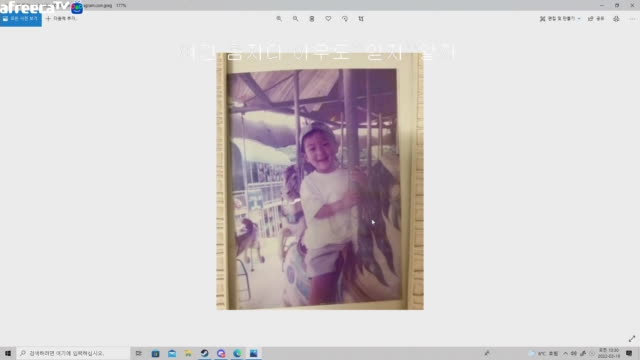Focus the taskbar search box
640x360 pixels.
coord(73,353)
